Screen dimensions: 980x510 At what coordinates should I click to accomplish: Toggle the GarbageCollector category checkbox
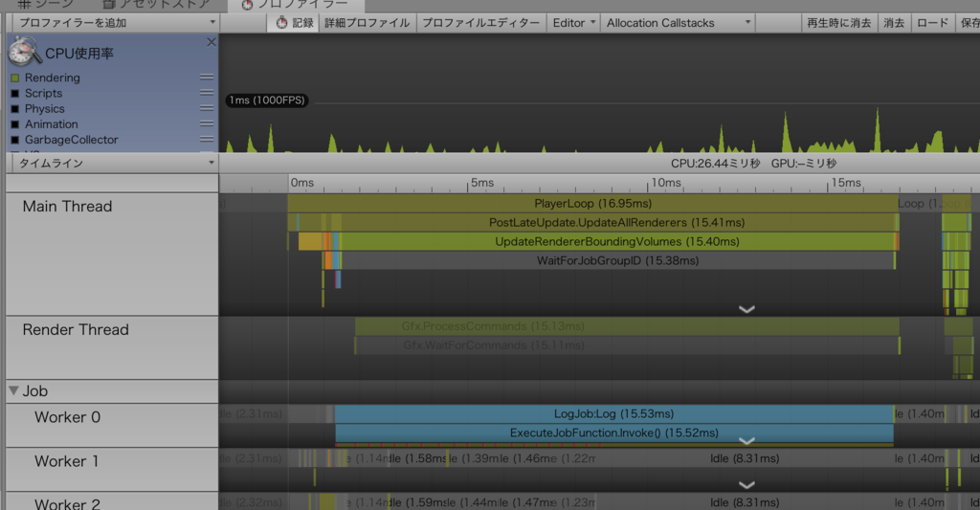(15, 140)
